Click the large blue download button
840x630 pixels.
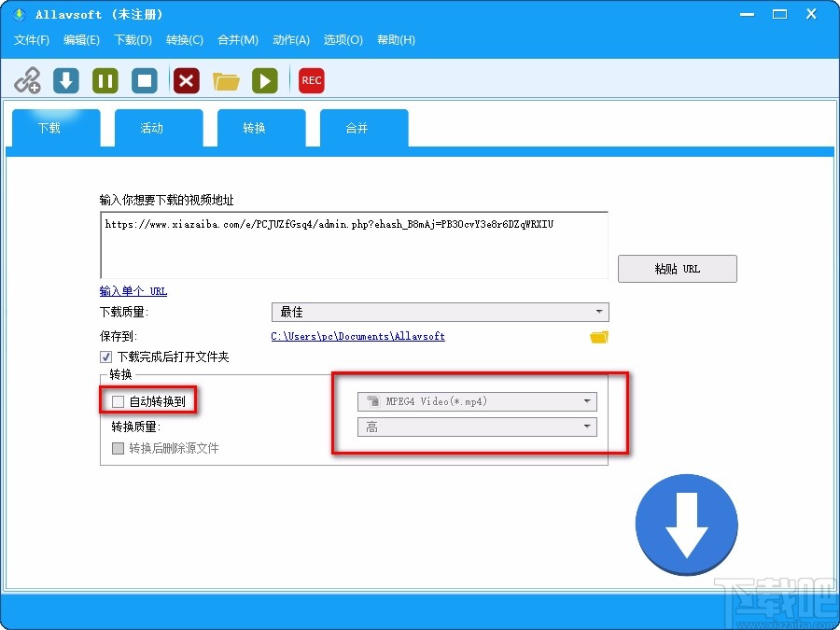click(x=687, y=525)
